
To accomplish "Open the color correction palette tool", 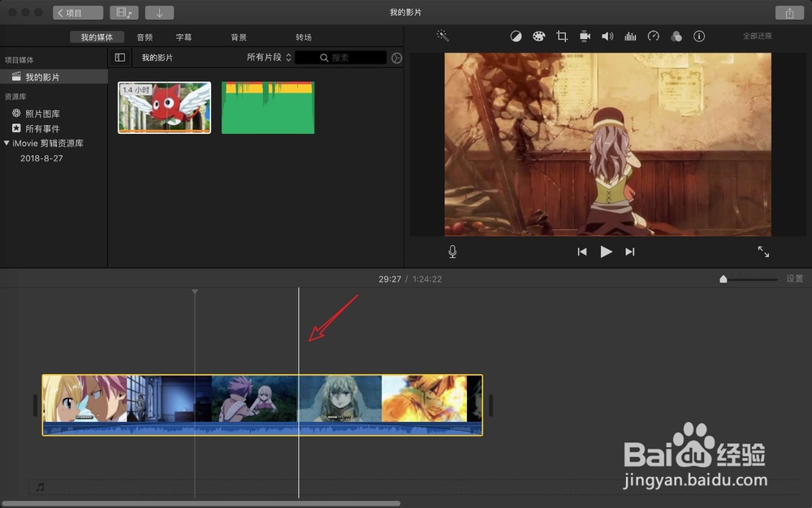I will (538, 36).
